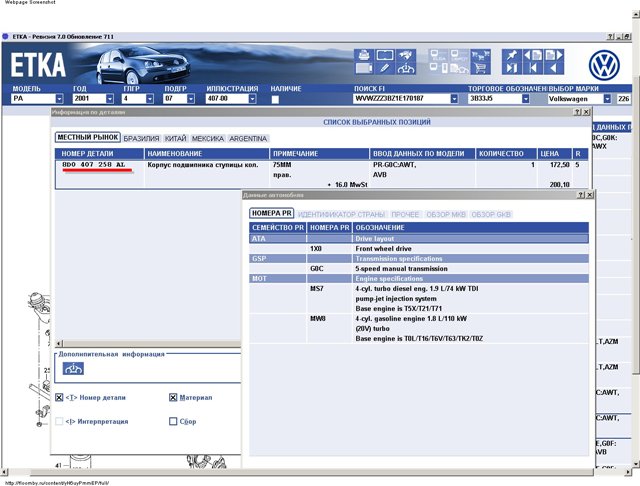Open the coupon/ticket frame icon
The image size is (640, 486).
384,55
